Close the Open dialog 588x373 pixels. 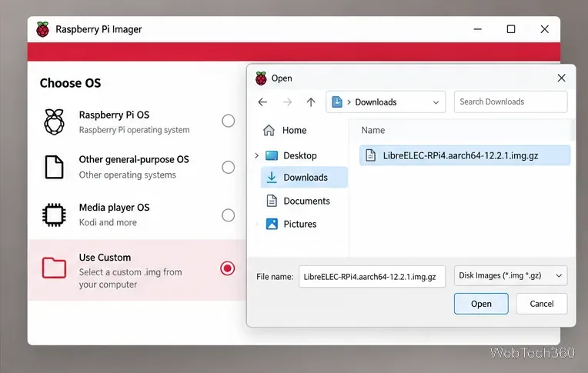click(x=561, y=78)
